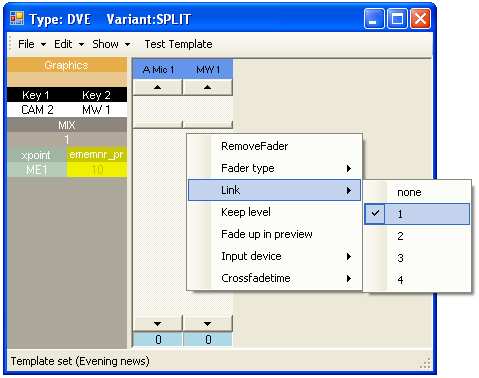Open the Edit menu
The width and height of the screenshot is (479, 378).
point(63,44)
